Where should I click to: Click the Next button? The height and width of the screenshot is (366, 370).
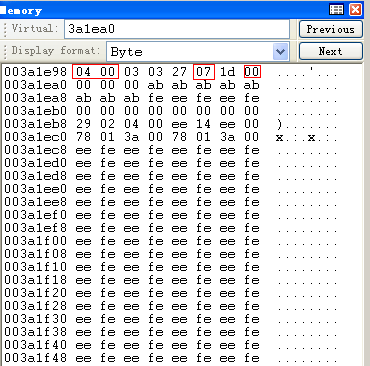[x=331, y=51]
